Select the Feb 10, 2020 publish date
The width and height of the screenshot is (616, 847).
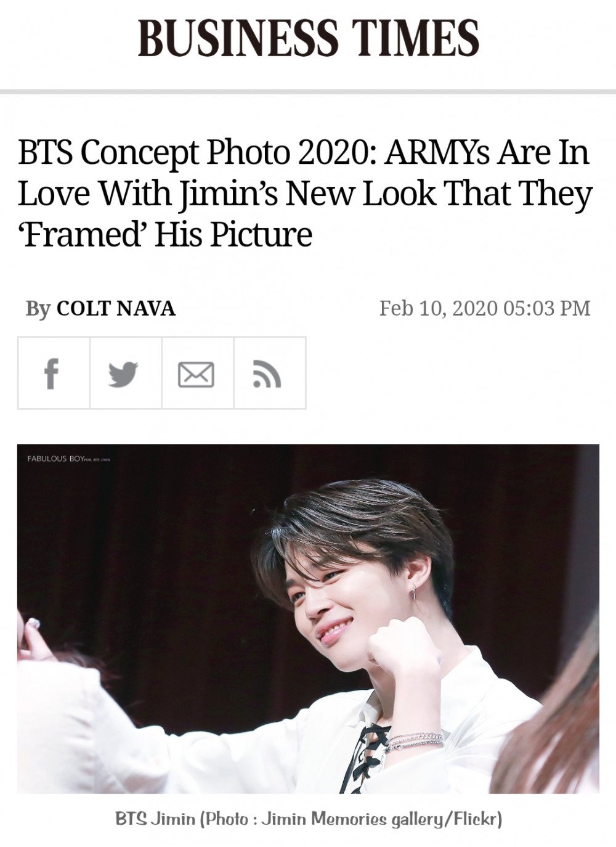coord(437,308)
